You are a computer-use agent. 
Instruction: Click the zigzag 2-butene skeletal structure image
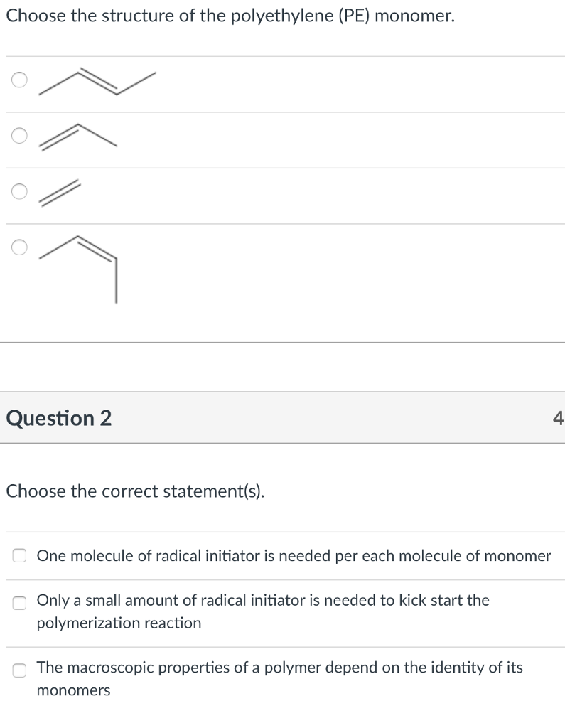coord(97,81)
